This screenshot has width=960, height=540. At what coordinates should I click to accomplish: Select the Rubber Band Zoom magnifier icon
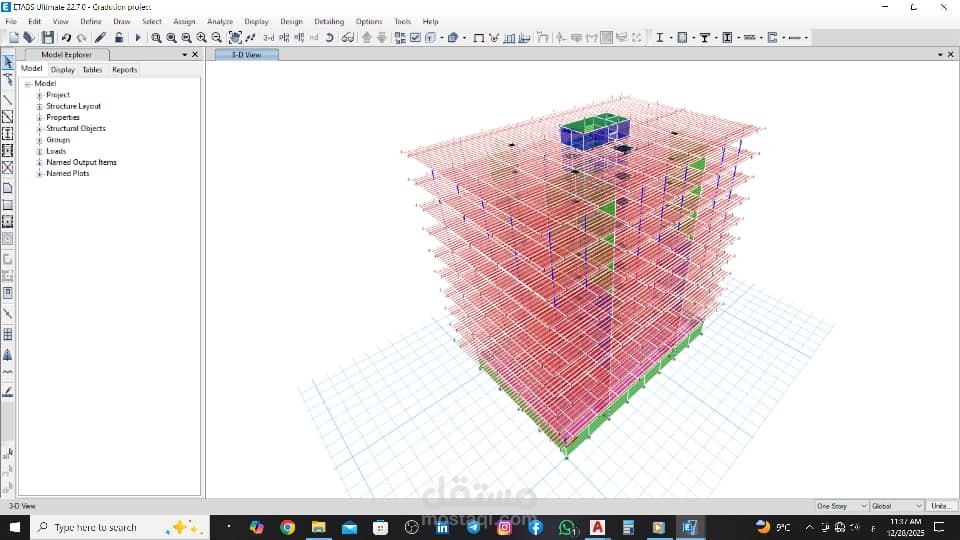coord(156,37)
